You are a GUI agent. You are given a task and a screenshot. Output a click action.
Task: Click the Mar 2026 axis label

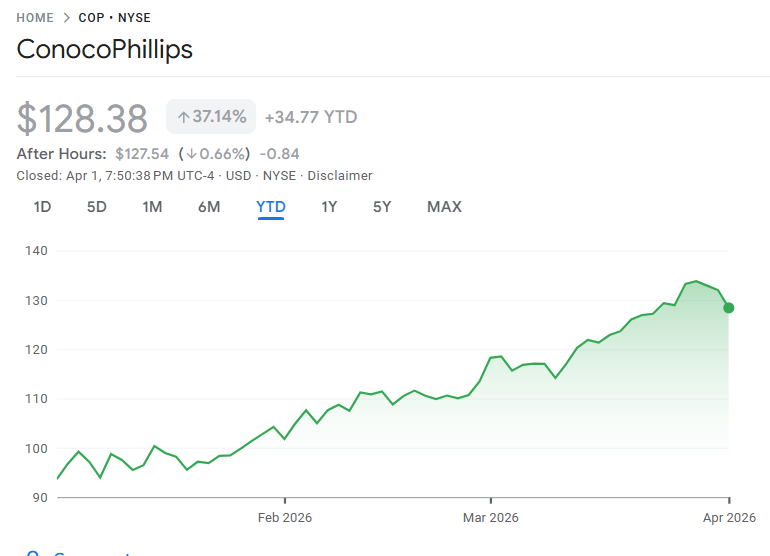tap(490, 518)
